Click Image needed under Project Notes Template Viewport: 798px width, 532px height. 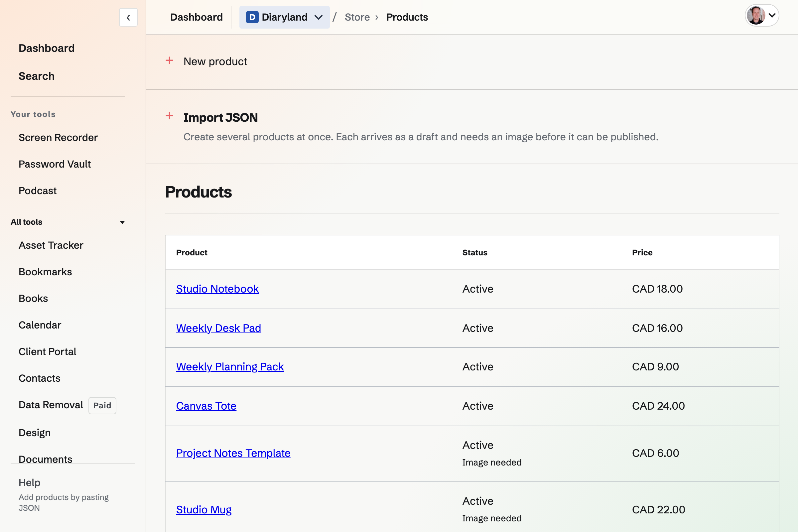pyautogui.click(x=492, y=463)
